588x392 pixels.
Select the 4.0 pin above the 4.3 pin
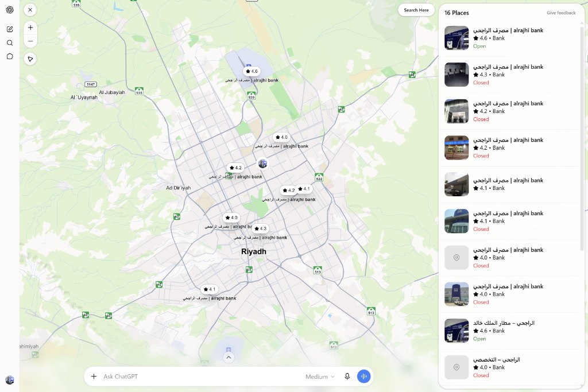point(231,218)
